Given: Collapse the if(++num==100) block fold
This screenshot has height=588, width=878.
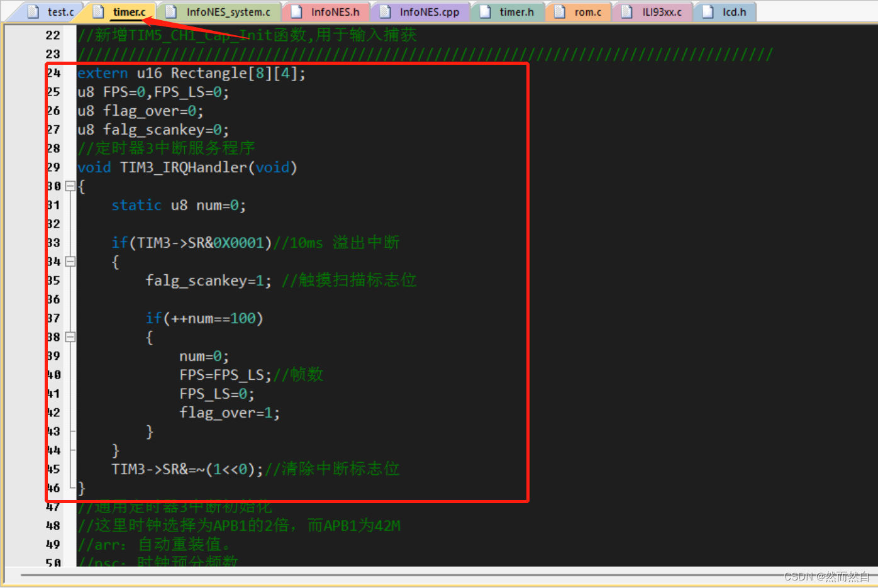Looking at the screenshot, I should 70,337.
